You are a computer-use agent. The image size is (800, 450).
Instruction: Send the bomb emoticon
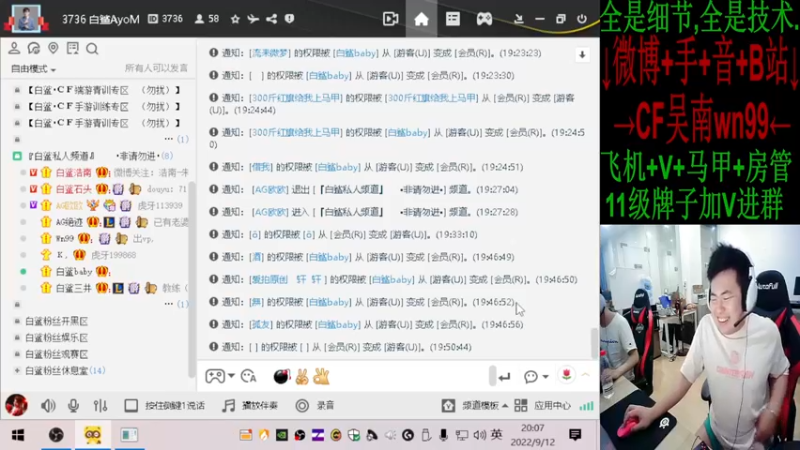pyautogui.click(x=281, y=377)
